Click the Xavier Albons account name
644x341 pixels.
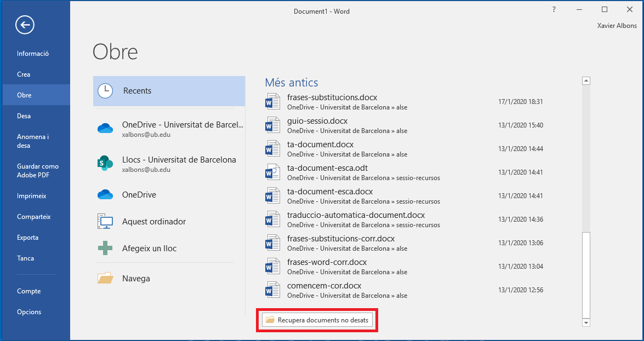[617, 26]
